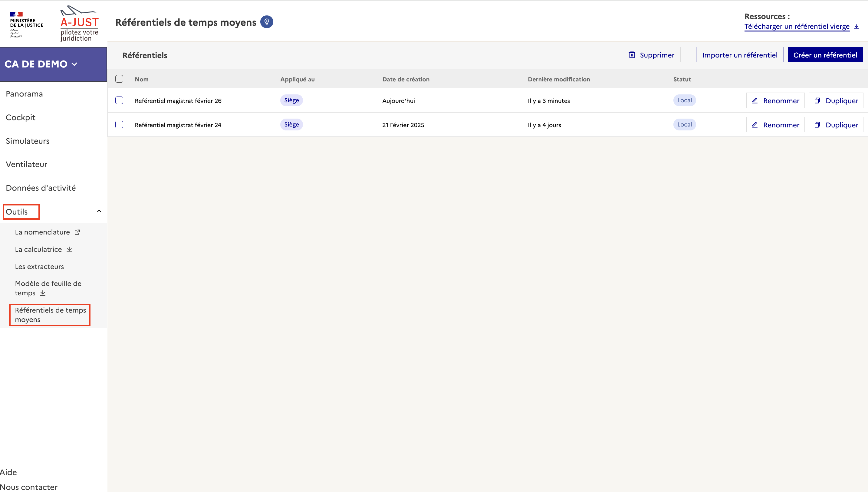Tick checkbox for Referentiel magistrat février 24
This screenshot has width=868, height=492.
119,125
